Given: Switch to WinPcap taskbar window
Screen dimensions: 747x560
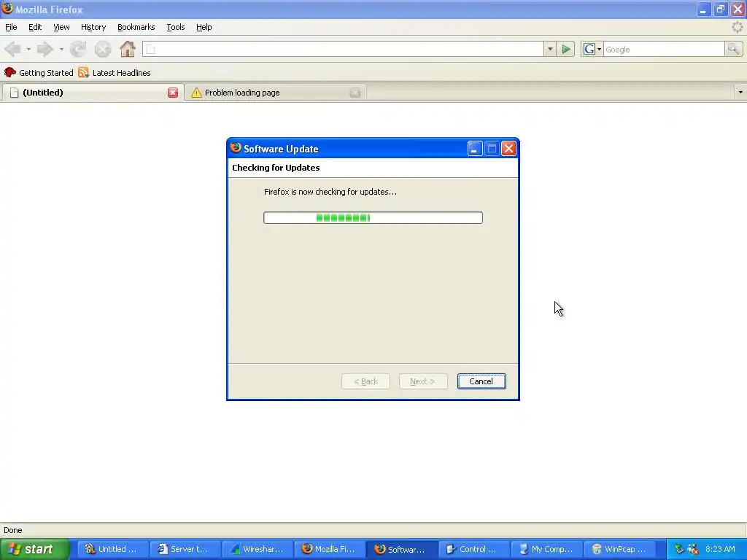Looking at the screenshot, I should pyautogui.click(x=619, y=549).
